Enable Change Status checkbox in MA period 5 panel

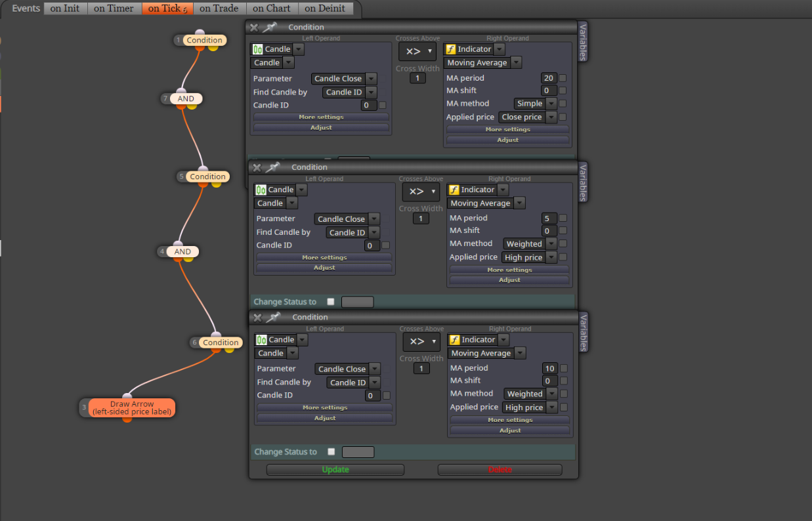(x=331, y=302)
